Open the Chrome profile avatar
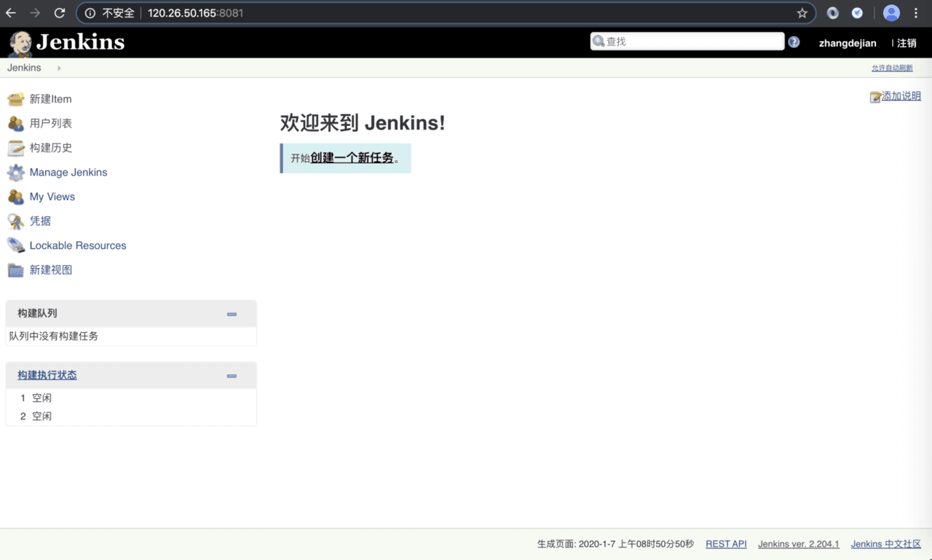 (891, 13)
